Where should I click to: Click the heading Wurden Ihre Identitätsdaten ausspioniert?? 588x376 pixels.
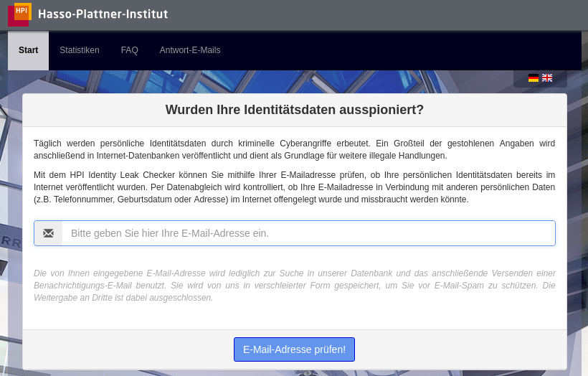(295, 110)
